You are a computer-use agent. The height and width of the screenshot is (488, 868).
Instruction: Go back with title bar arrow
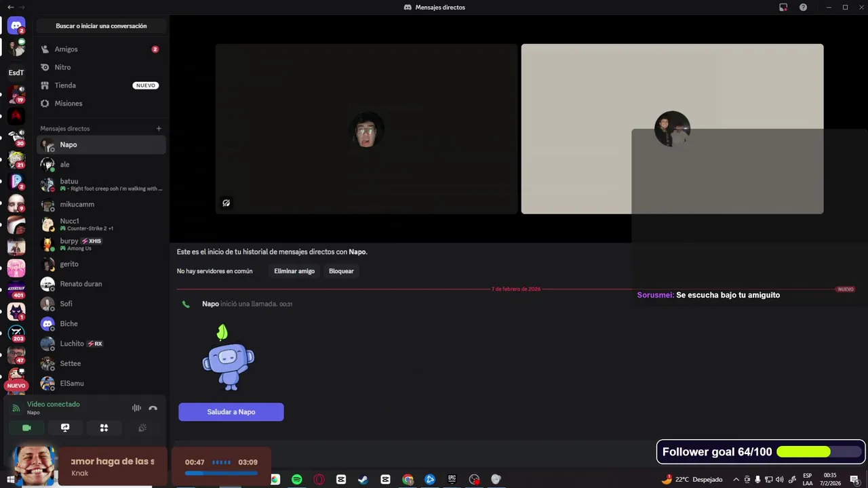pos(9,7)
